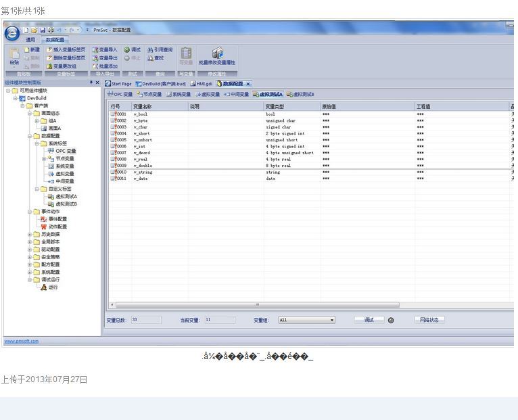
Task: Select the 节点变量 sub-tab
Action: pyautogui.click(x=149, y=94)
